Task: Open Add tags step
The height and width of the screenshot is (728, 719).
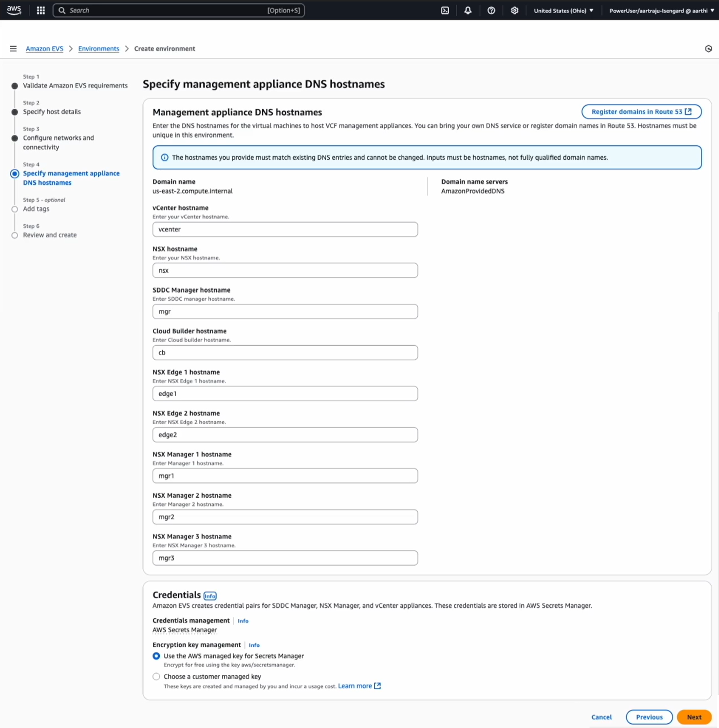Action: [36, 209]
